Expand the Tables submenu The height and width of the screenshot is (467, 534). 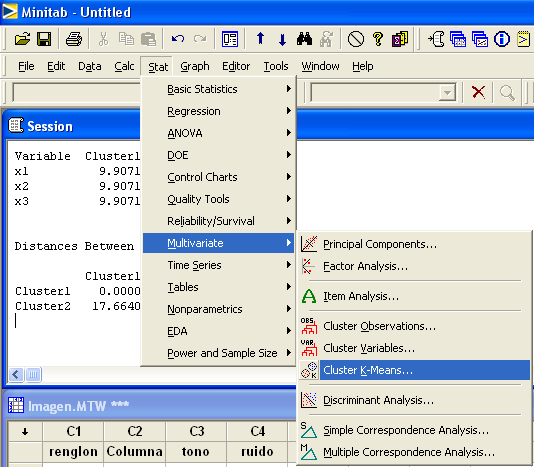point(218,287)
